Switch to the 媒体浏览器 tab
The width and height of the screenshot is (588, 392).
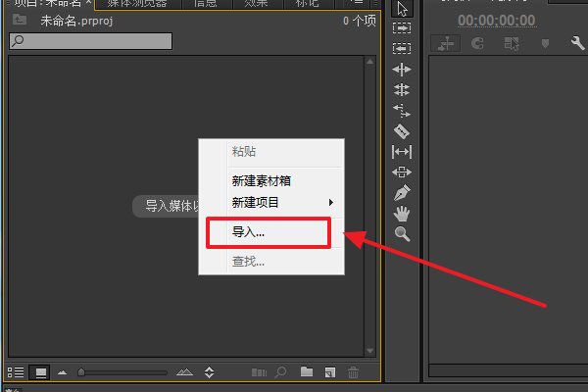coord(137,4)
